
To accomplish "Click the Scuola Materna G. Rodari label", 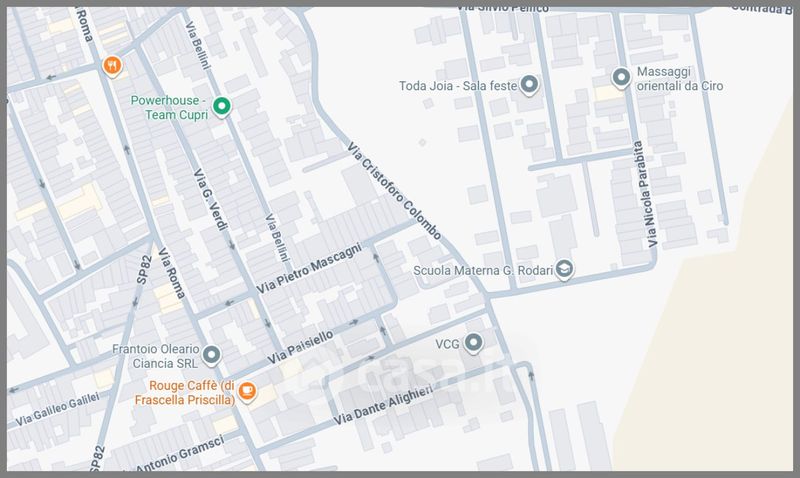I will 483,270.
